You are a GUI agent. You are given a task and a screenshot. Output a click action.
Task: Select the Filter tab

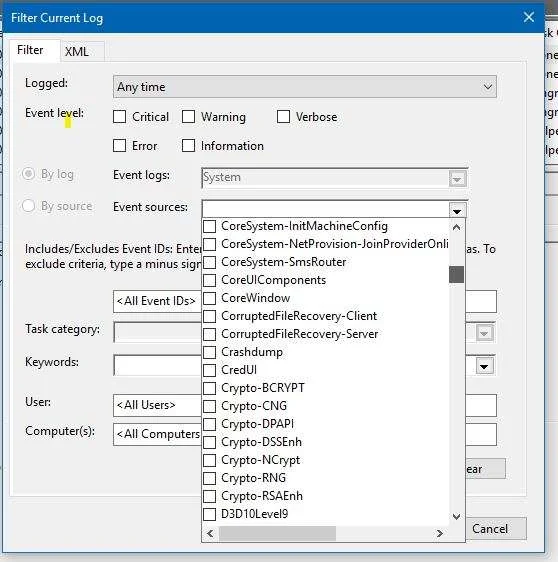tap(30, 50)
